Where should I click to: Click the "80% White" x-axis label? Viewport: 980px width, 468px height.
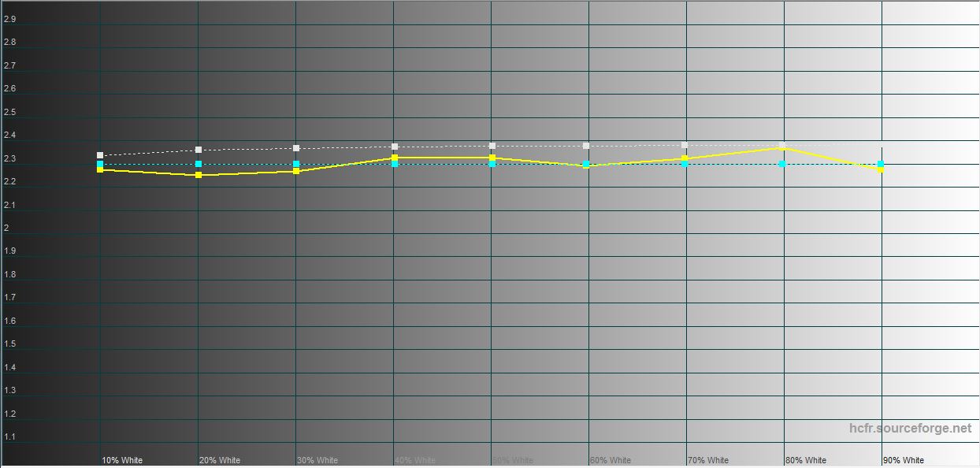pyautogui.click(x=806, y=460)
